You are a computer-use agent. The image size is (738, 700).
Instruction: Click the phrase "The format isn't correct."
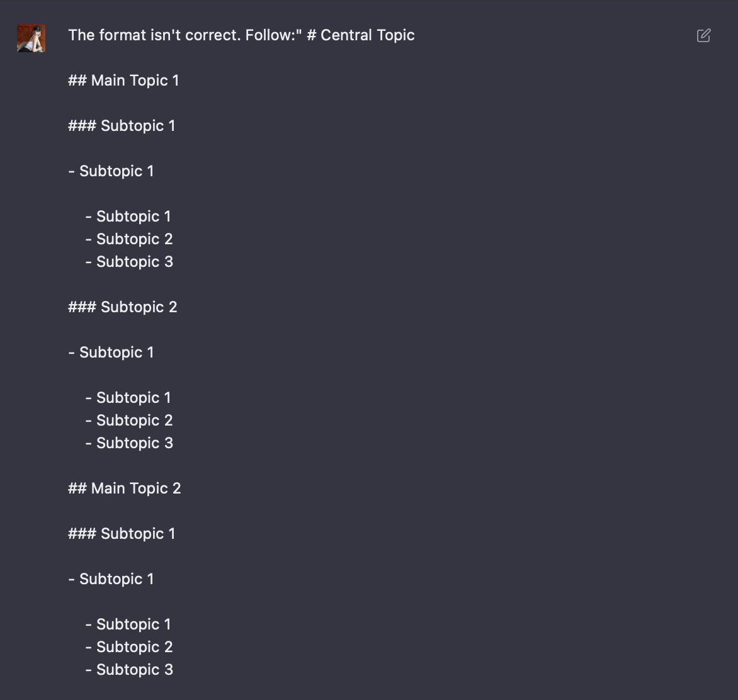click(155, 35)
